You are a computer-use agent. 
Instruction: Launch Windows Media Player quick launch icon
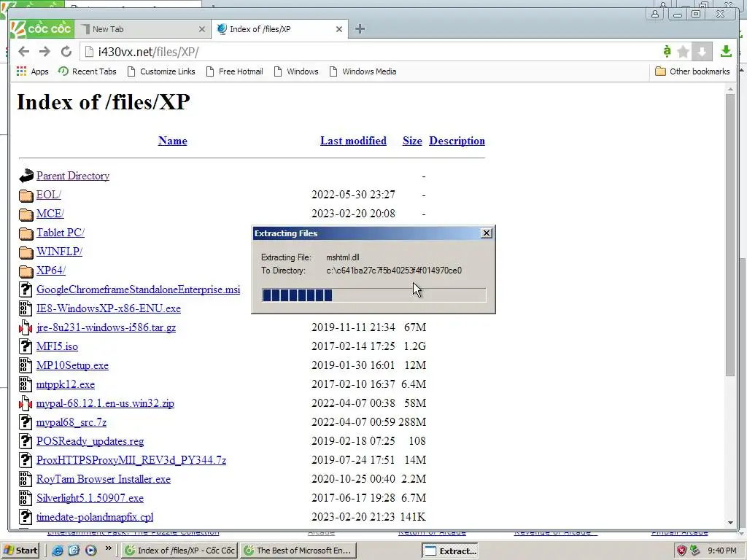point(90,551)
